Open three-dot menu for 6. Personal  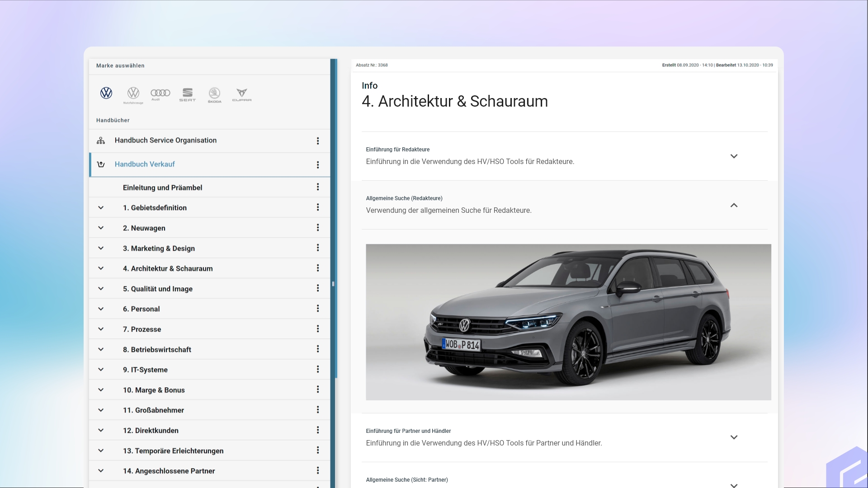pos(318,309)
